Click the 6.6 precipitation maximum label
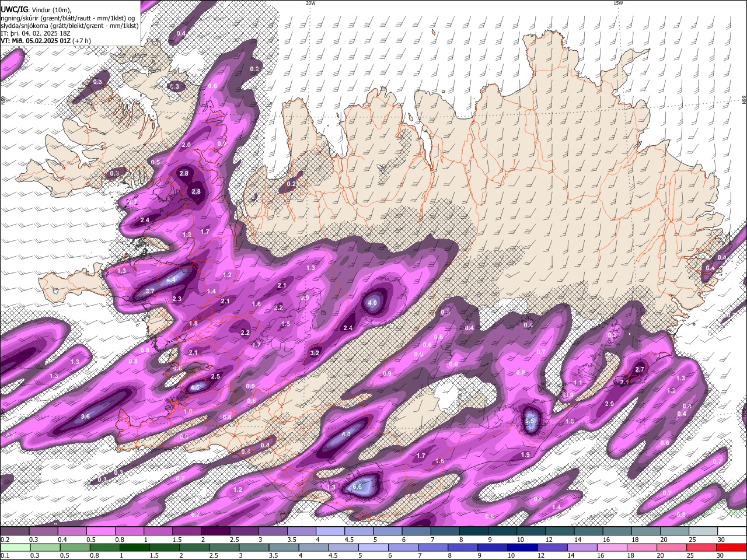The image size is (747, 560). click(358, 487)
